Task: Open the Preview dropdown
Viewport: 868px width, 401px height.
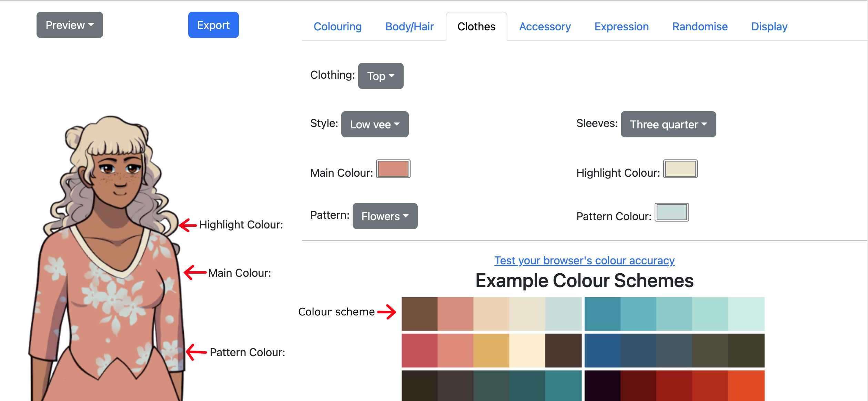Action: pos(70,25)
